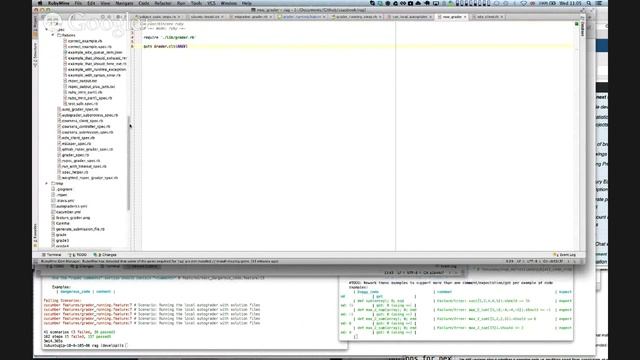640x360 pixels.
Task: Close the new_grader editor tab
Action: pos(465,17)
